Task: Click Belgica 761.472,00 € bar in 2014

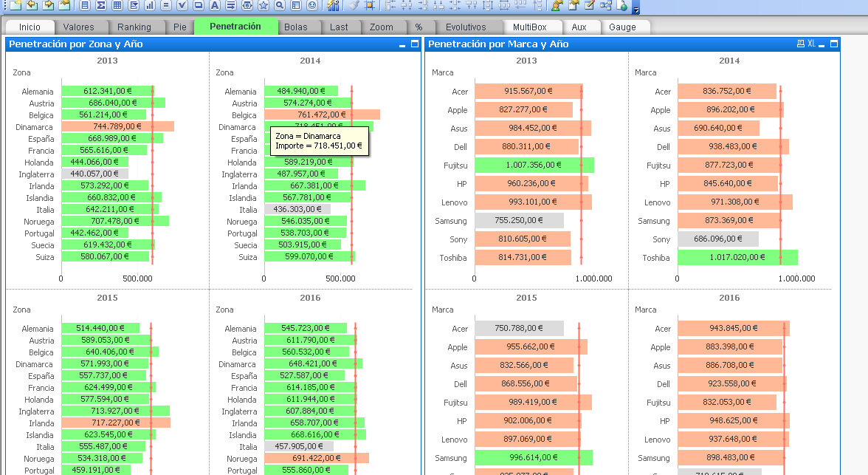Action: 322,115
